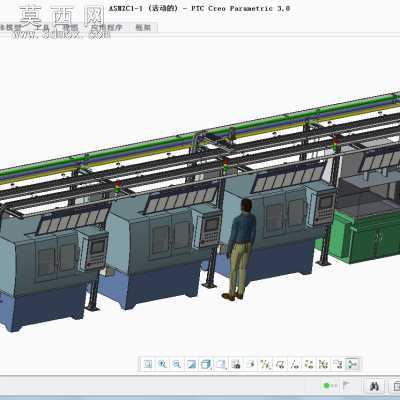400x400 pixels.
Task: Select the Zoom In tool
Action: point(162,364)
